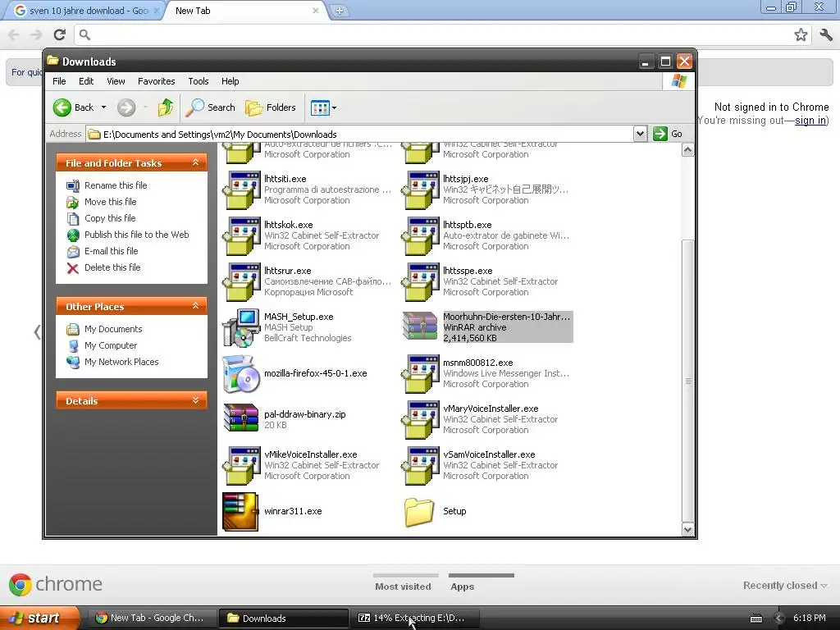Viewport: 840px width, 630px height.
Task: Open 14% Extracting taskbar item
Action: [x=414, y=618]
